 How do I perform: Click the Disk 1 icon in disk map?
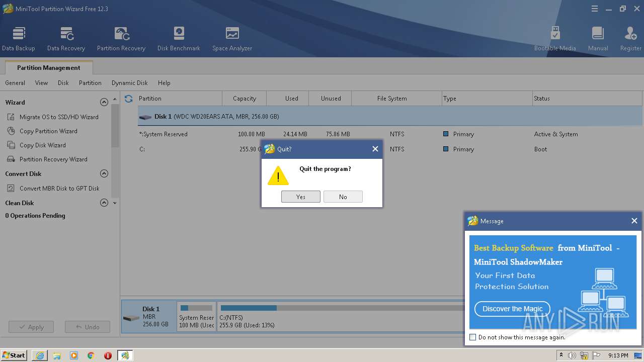click(131, 318)
